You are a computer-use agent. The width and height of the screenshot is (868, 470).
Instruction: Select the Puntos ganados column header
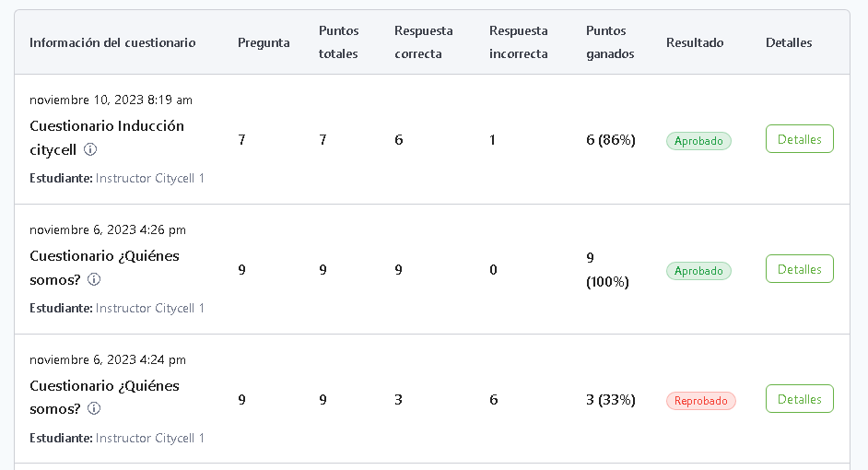click(x=610, y=42)
